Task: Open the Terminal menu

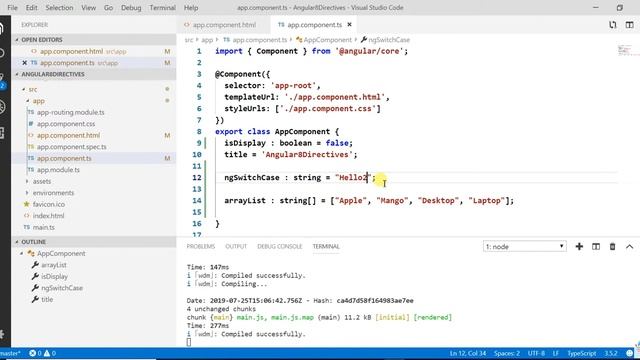Action: pos(162,8)
